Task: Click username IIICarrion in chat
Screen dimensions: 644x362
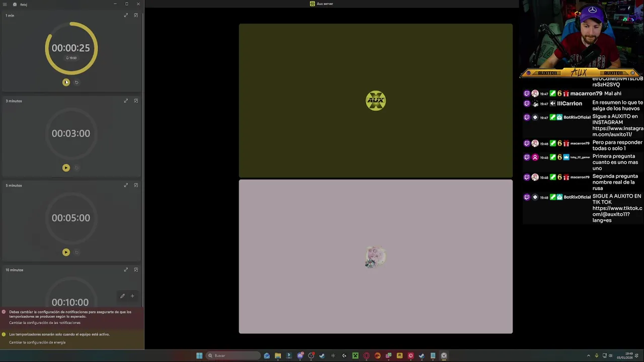Action: pyautogui.click(x=570, y=104)
